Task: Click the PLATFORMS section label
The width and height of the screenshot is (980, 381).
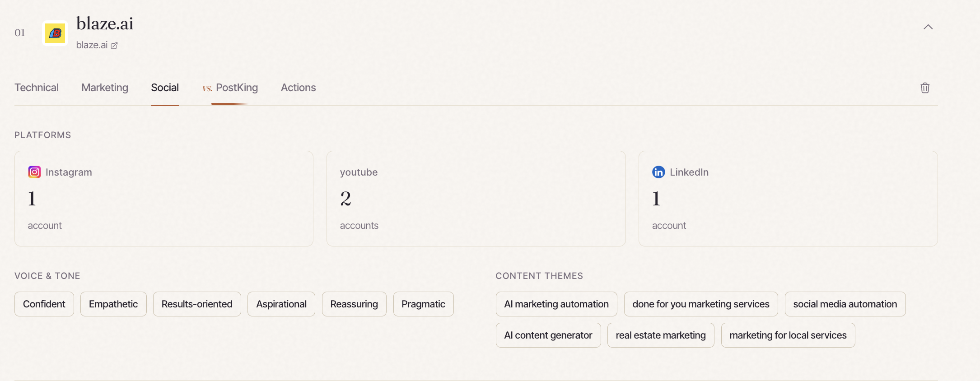Action: pos(43,135)
